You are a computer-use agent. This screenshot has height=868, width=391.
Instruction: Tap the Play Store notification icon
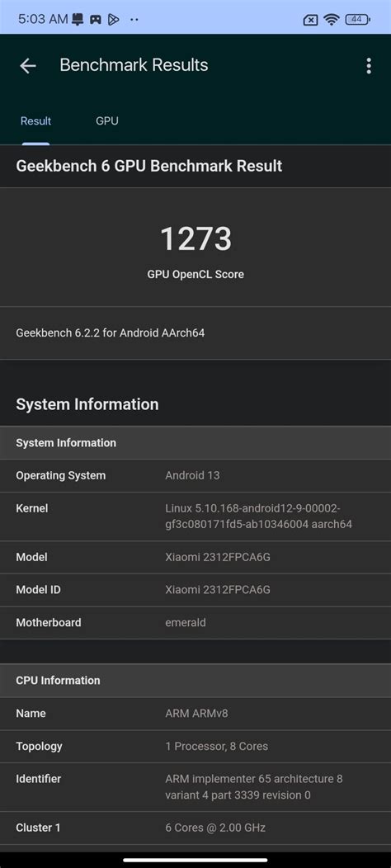113,19
